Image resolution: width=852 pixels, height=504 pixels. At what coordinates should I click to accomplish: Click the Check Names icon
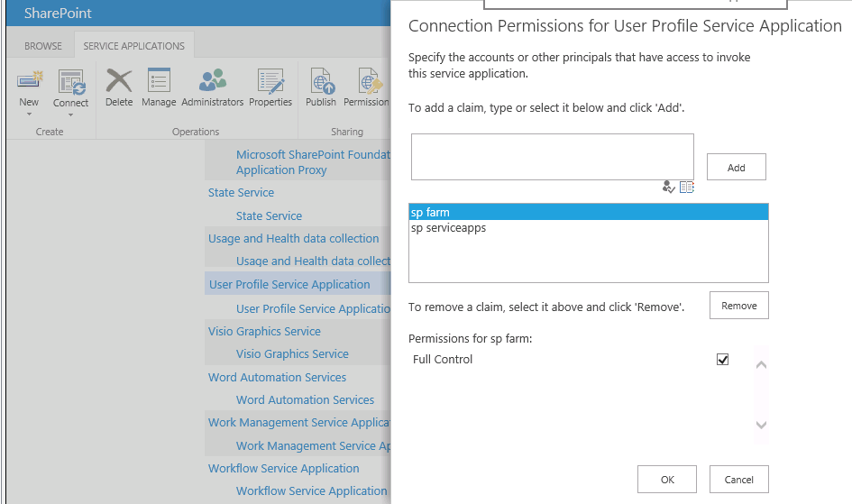coord(668,188)
